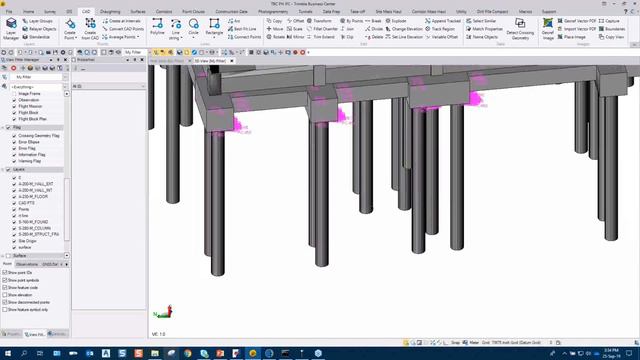
Task: Click the Copy edit command
Action: click(x=274, y=21)
